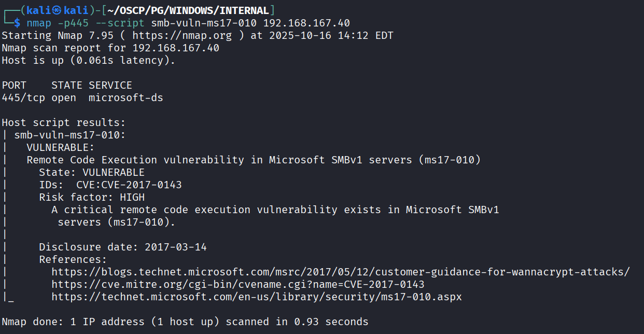Click the State: VULNERABLE line
This screenshot has height=334, width=644.
(x=92, y=172)
